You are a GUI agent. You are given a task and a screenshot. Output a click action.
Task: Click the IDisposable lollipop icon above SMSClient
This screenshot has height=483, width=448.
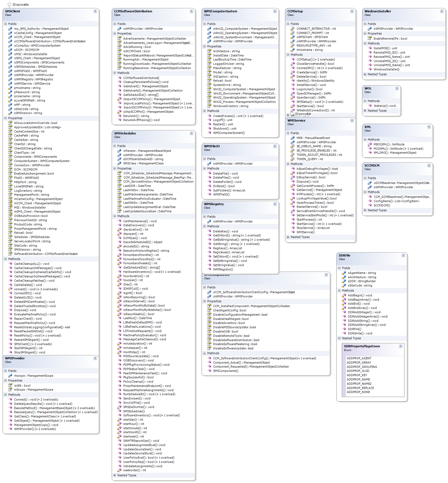(x=9, y=5)
